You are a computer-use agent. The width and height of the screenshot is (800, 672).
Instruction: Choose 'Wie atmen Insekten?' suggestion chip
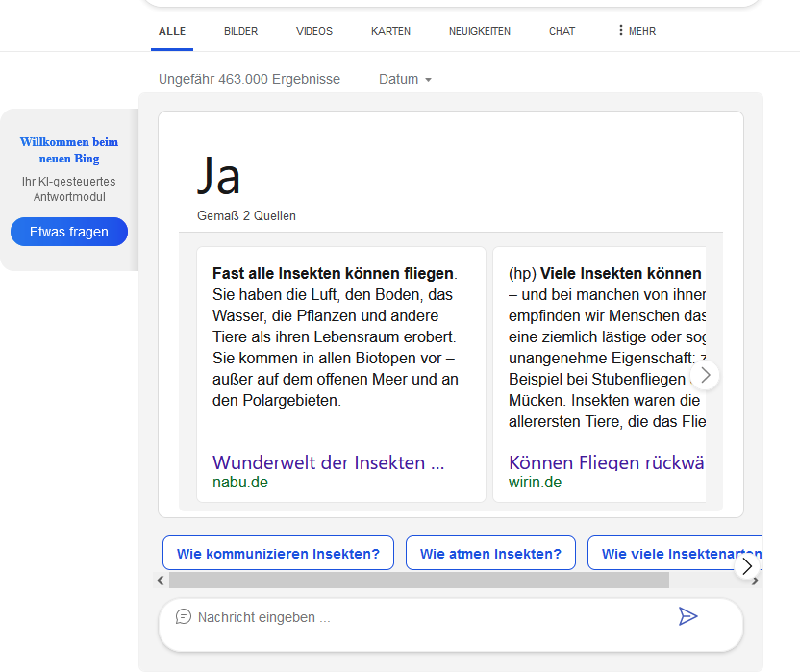coord(490,554)
